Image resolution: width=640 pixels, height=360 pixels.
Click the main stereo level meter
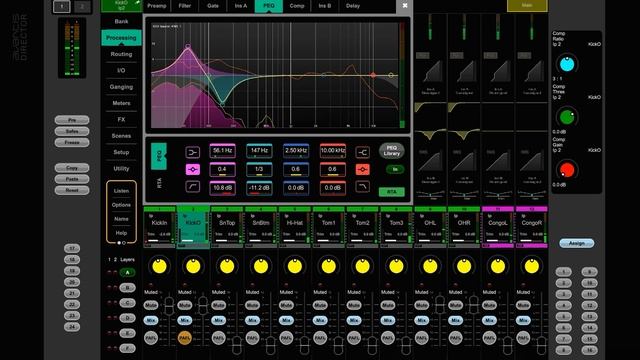pos(72,48)
